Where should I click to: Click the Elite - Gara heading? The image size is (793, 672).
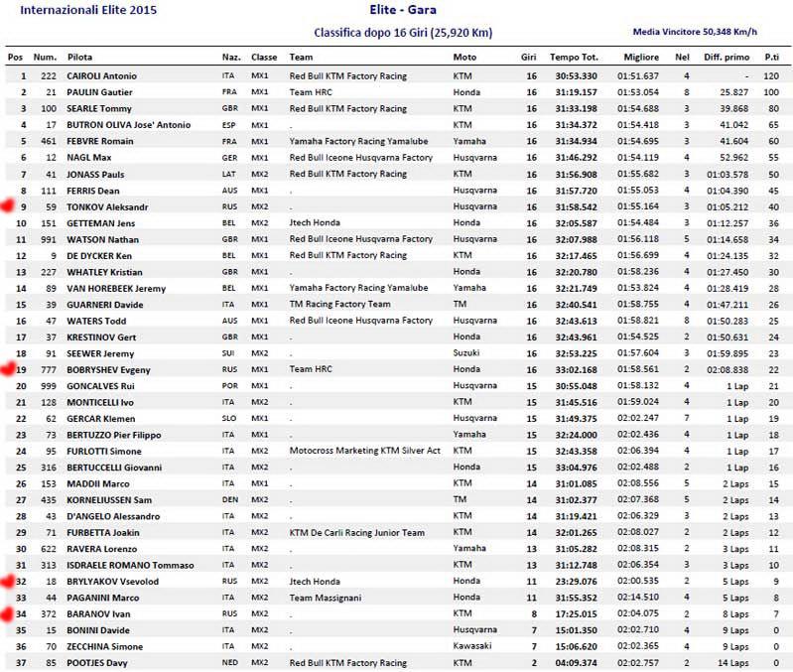[403, 10]
